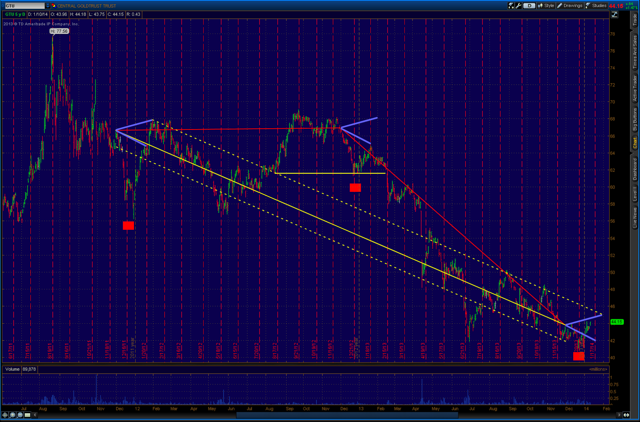Zoom out using the minus magnifier icon
The height and width of the screenshot is (422, 640).
click(20, 415)
